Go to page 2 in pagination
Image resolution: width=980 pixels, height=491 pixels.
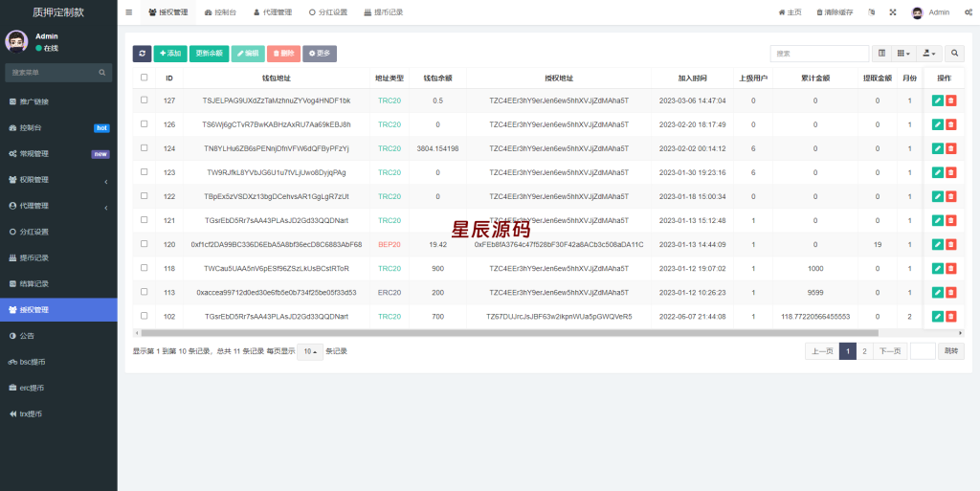click(x=864, y=351)
